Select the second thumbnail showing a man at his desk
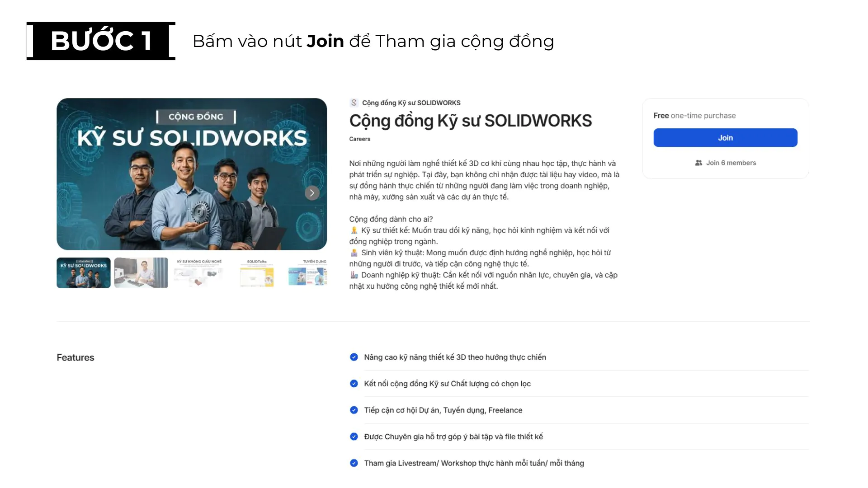 click(141, 273)
